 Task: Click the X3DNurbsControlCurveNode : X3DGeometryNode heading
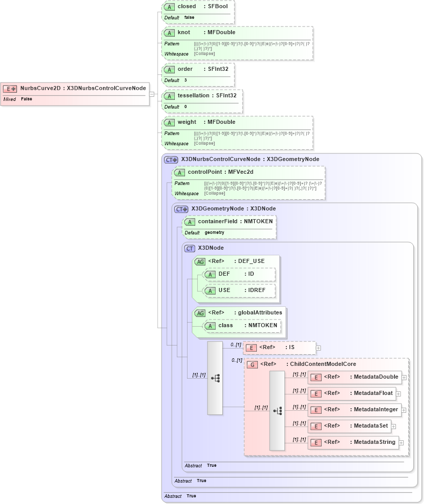point(250,159)
